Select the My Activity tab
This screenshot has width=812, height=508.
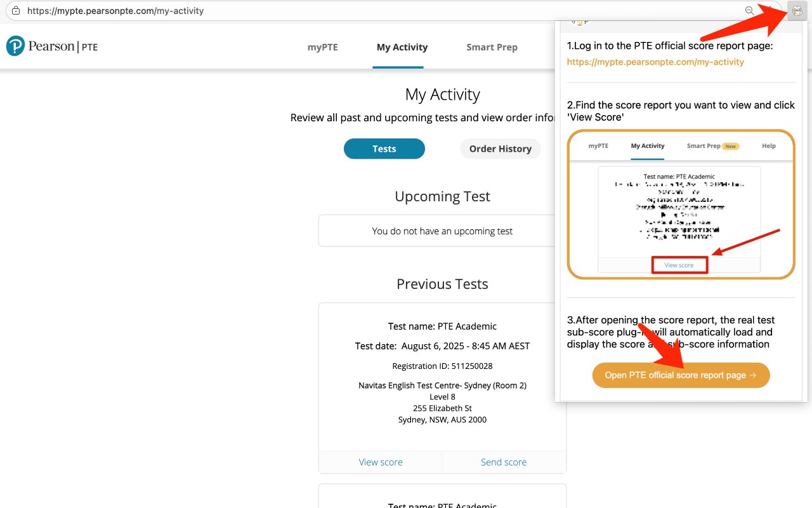click(x=402, y=47)
